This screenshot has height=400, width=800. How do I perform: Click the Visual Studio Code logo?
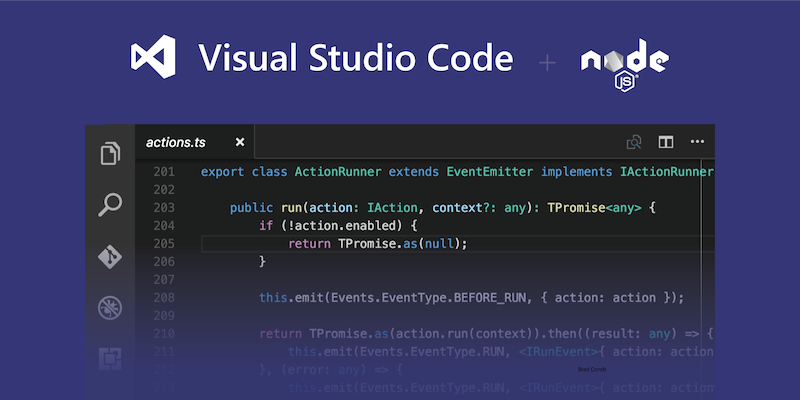coord(153,57)
